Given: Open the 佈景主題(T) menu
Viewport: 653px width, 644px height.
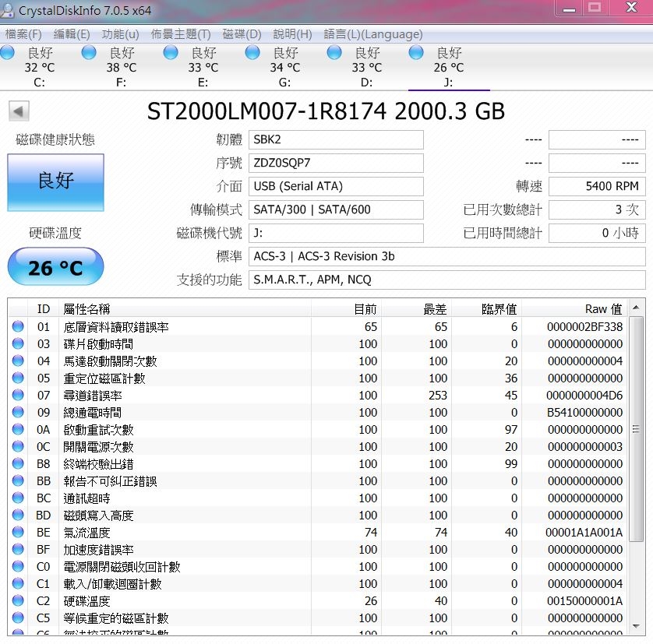Looking at the screenshot, I should (181, 34).
